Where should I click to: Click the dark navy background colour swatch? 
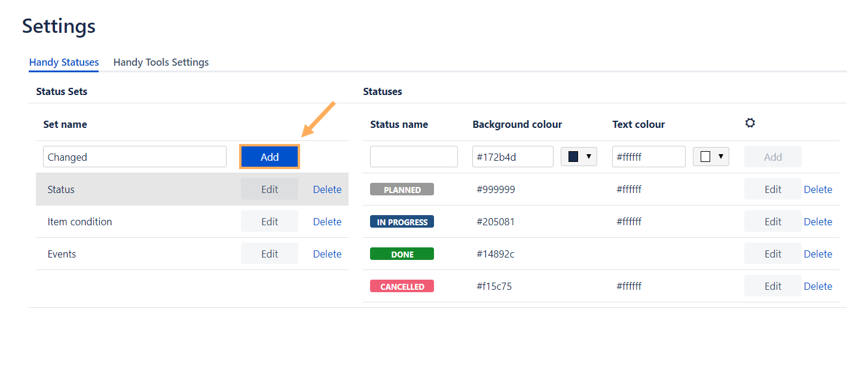pyautogui.click(x=573, y=157)
